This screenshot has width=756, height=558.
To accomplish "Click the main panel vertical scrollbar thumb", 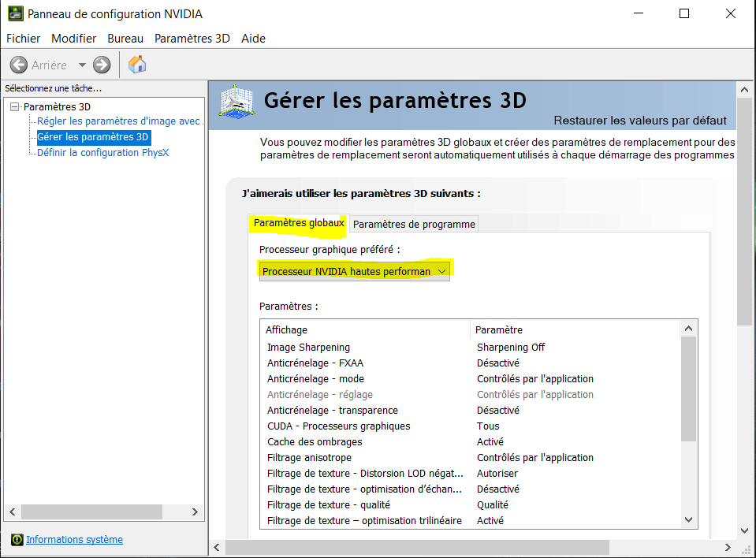I will pyautogui.click(x=744, y=212).
